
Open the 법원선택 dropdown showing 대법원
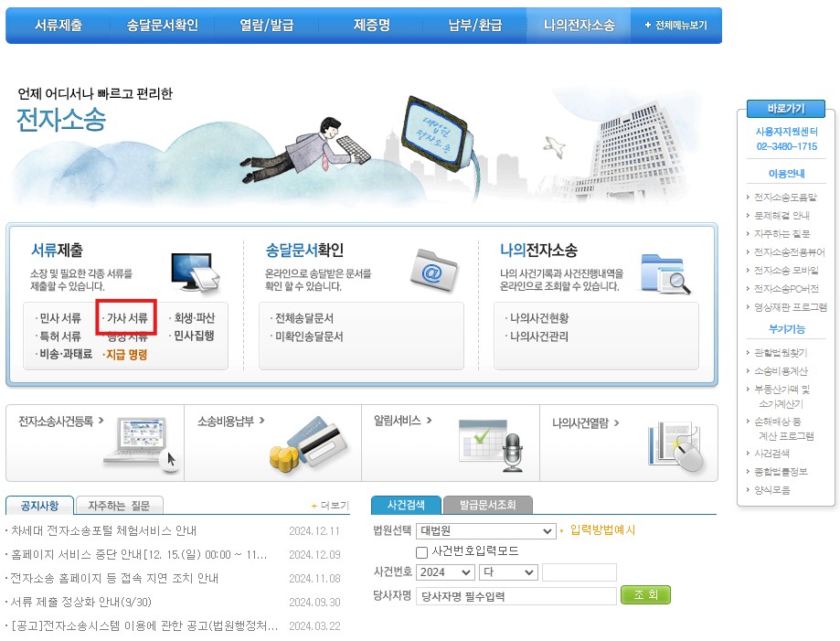point(484,530)
